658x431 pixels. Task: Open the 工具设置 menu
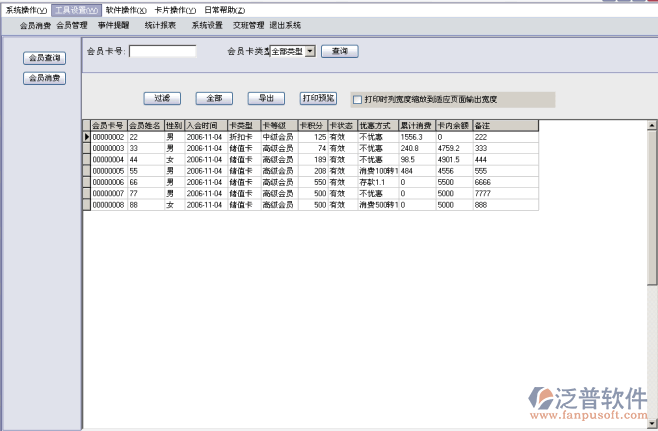(x=76, y=10)
